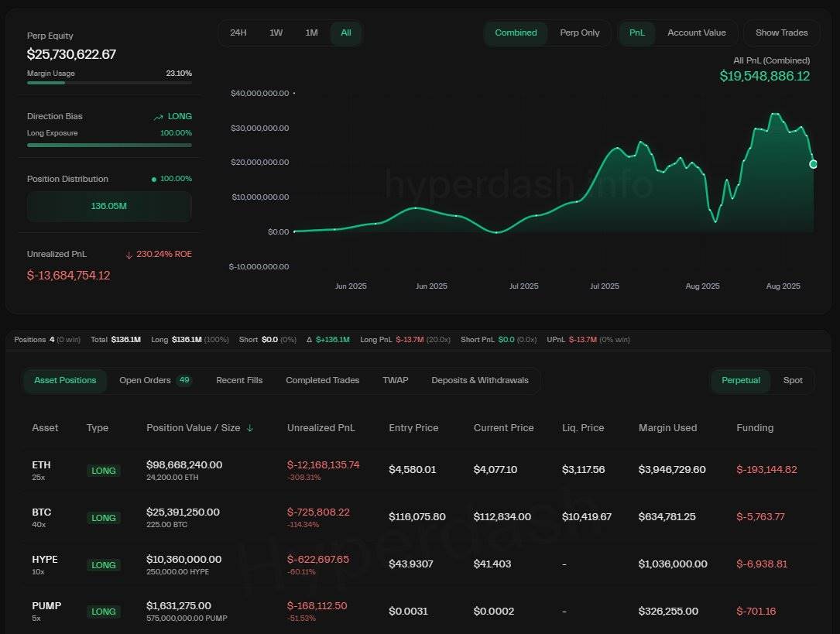The height and width of the screenshot is (634, 840).
Task: Click the Margin Usage progress bar
Action: click(x=109, y=82)
